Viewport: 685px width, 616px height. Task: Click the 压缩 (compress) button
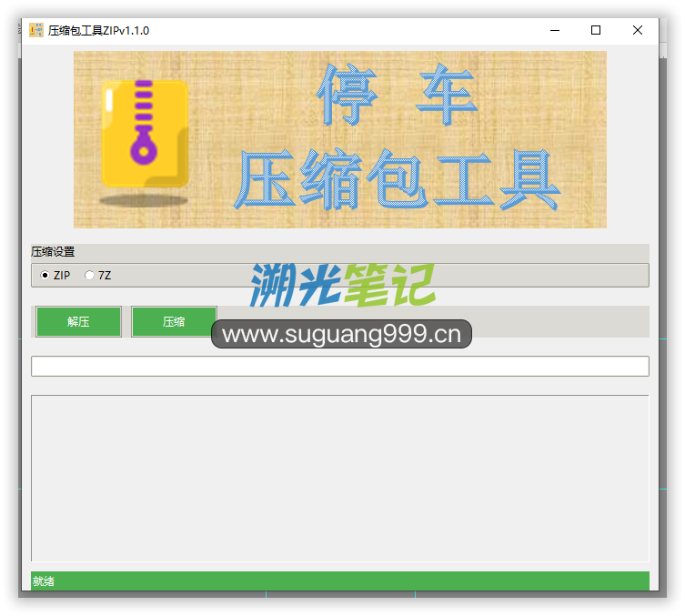pyautogui.click(x=174, y=322)
